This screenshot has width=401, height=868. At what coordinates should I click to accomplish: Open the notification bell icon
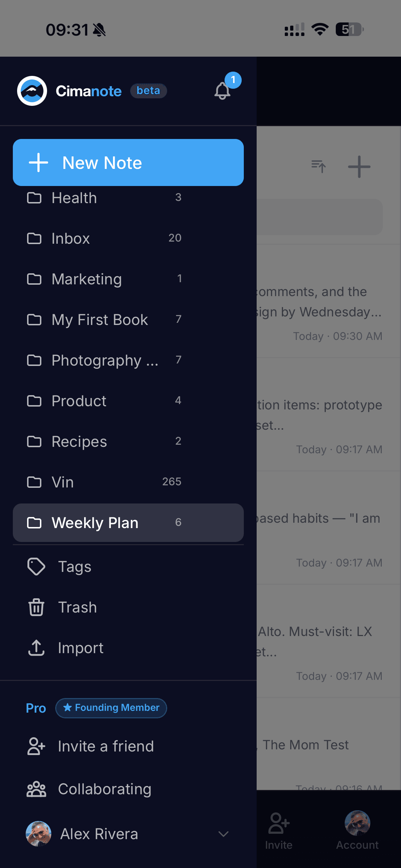(x=222, y=91)
